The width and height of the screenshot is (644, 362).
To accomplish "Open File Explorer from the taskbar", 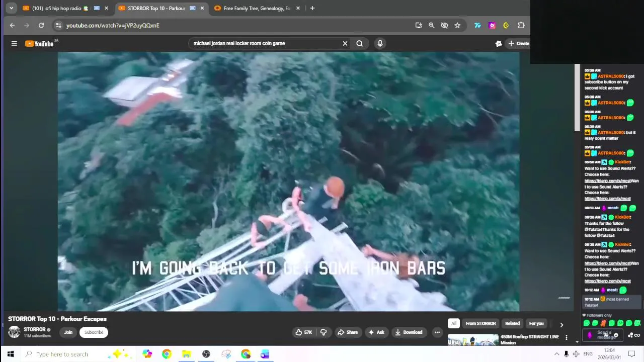I will (x=186, y=354).
